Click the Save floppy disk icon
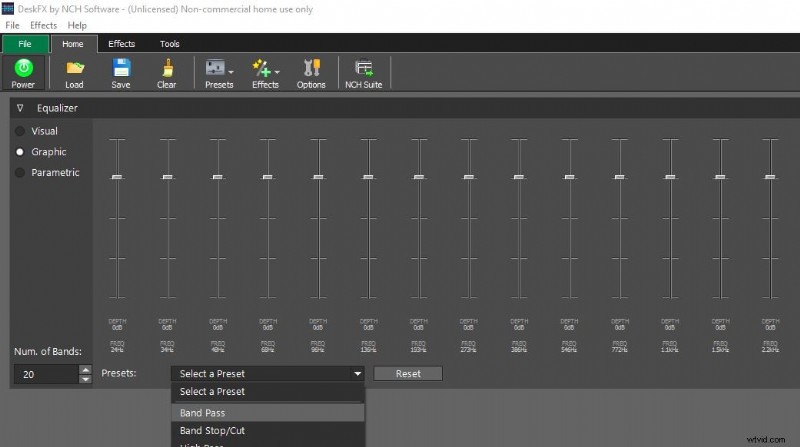800x447 pixels. (121, 68)
